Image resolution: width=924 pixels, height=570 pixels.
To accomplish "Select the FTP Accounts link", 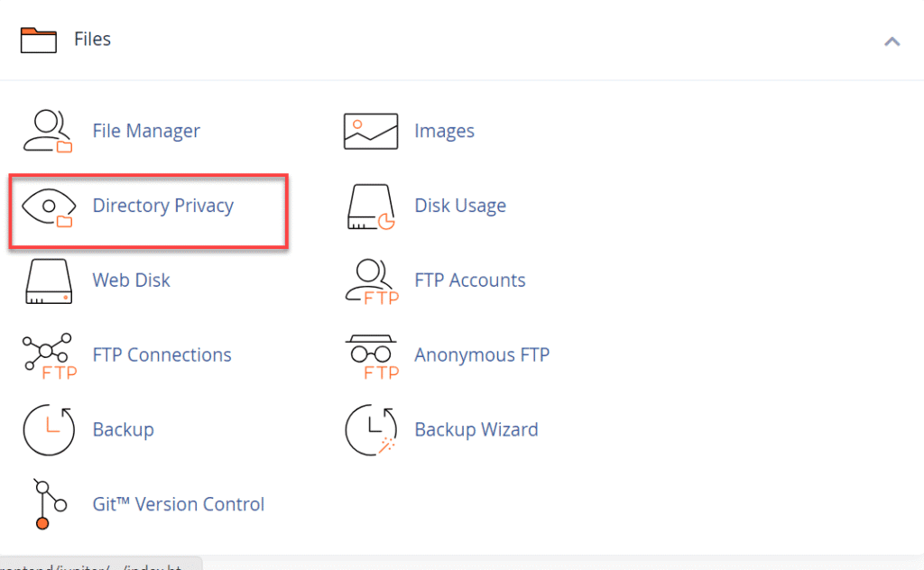I will click(x=469, y=280).
